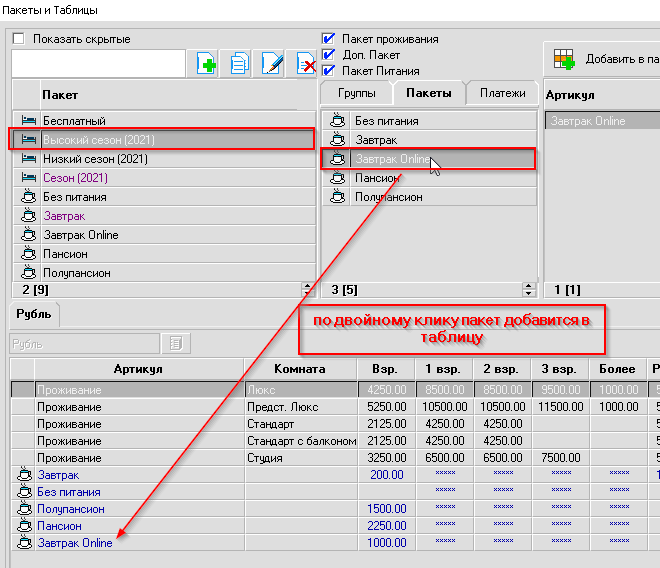Click the copy package icon
The height and width of the screenshot is (568, 660).
click(x=239, y=64)
